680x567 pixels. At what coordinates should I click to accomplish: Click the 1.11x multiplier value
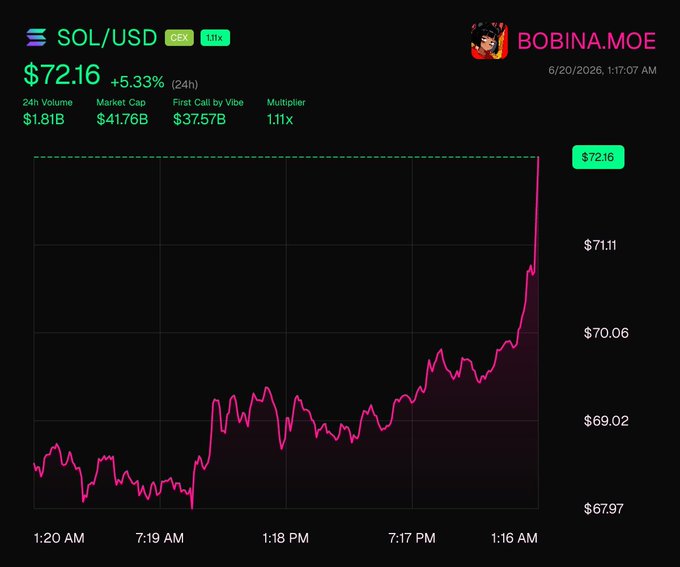pos(280,119)
